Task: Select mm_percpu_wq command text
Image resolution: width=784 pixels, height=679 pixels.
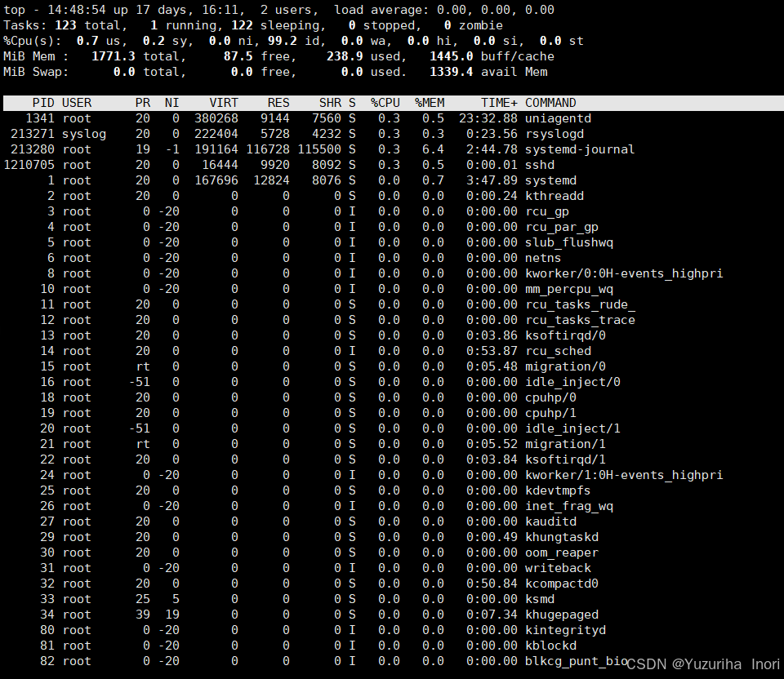Action: 569,289
